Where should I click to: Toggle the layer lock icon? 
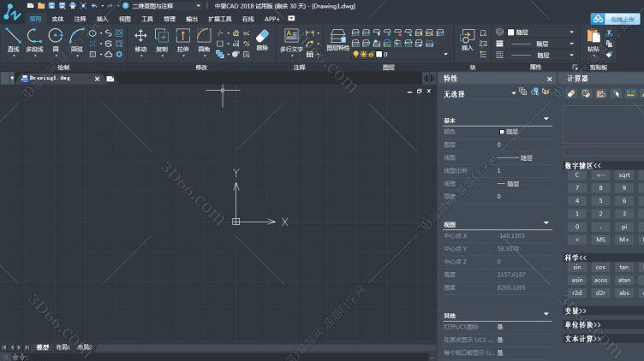(x=371, y=54)
